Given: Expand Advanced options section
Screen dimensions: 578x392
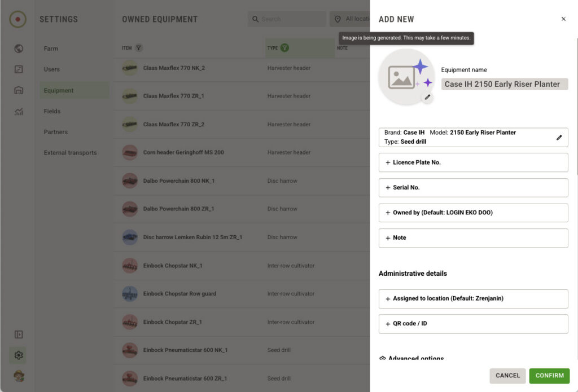Looking at the screenshot, I should (x=411, y=358).
